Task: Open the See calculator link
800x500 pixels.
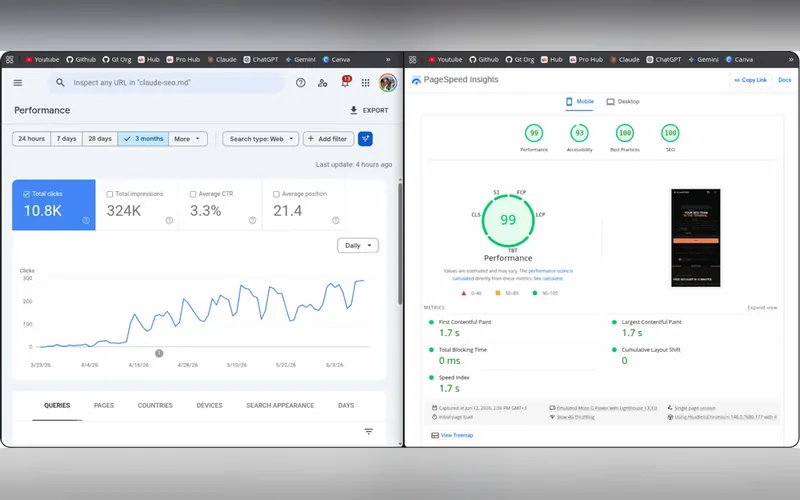Action: [x=548, y=279]
